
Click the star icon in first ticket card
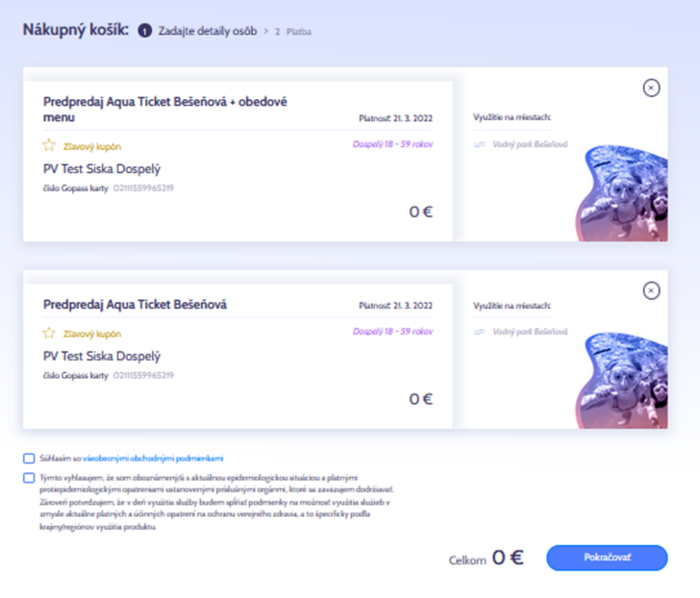[49, 145]
